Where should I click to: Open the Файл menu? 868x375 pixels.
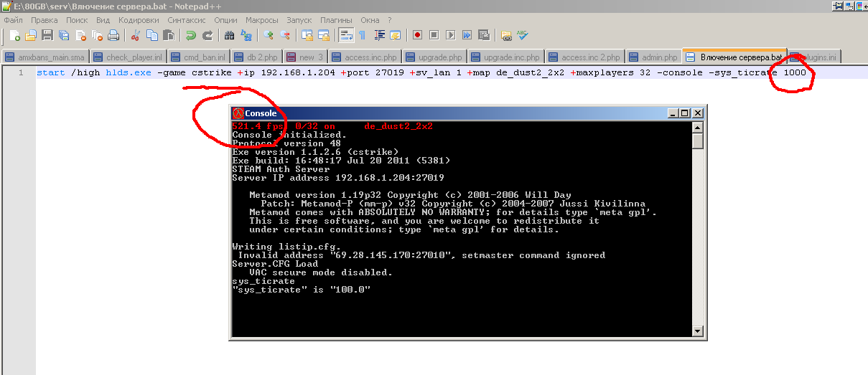coord(13,20)
